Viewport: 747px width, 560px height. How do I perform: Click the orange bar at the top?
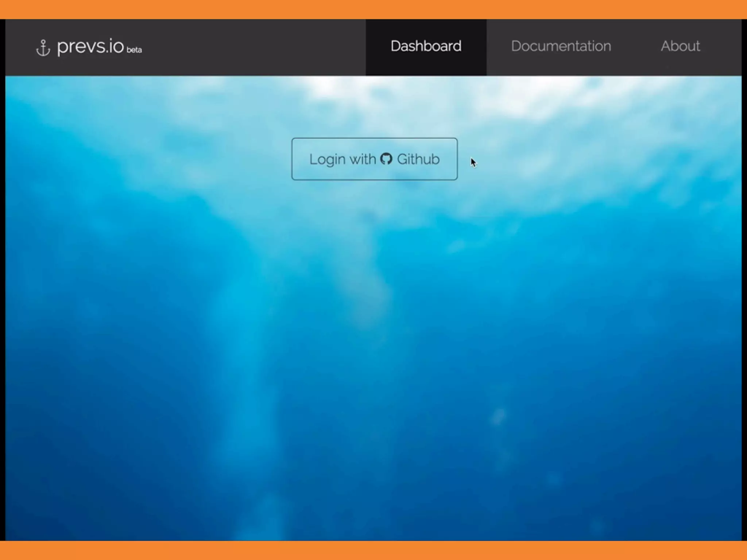tap(373, 9)
